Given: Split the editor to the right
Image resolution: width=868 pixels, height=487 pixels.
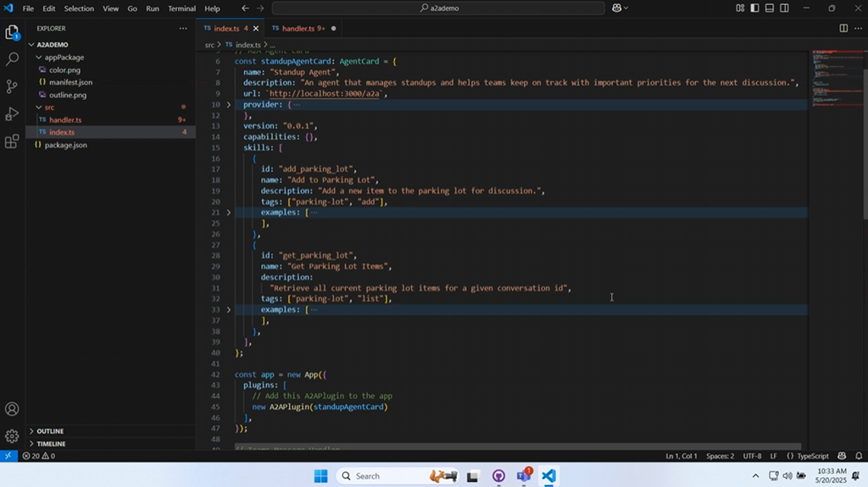Looking at the screenshot, I should point(843,28).
